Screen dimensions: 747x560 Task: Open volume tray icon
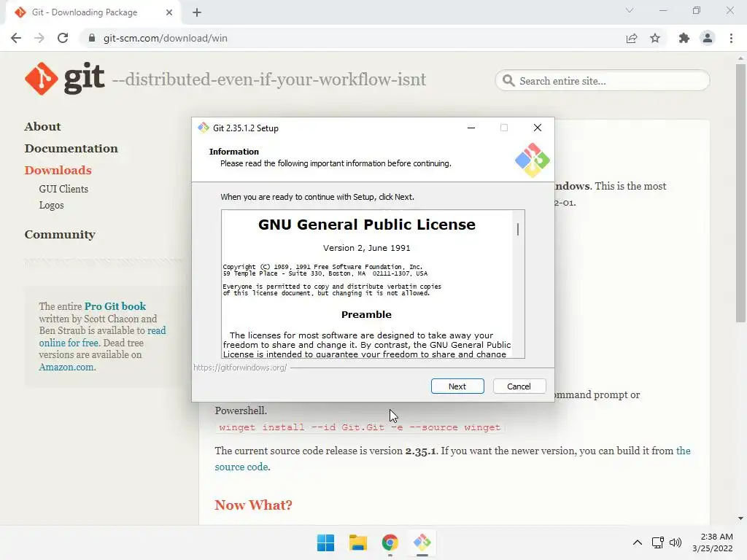676,542
